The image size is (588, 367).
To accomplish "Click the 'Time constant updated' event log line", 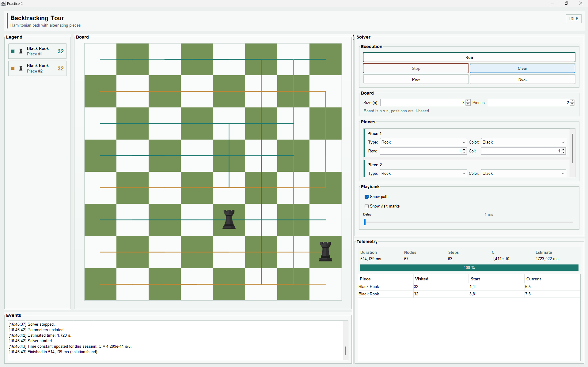I will pyautogui.click(x=70, y=346).
